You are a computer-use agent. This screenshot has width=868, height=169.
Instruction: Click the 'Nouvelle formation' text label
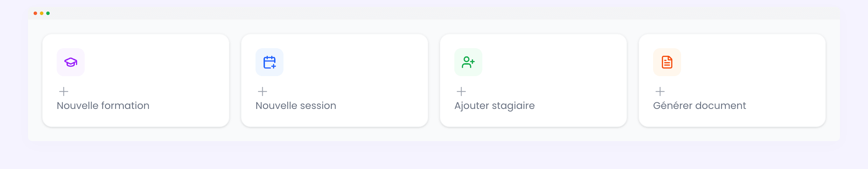103,105
